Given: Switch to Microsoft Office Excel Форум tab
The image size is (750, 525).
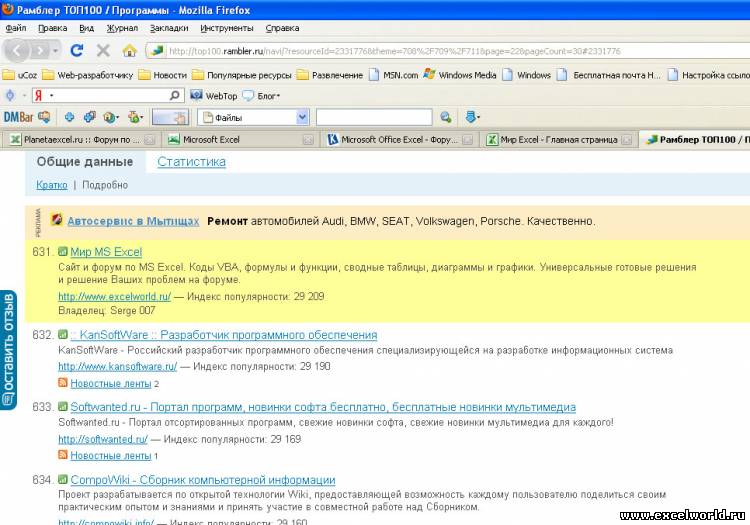Looking at the screenshot, I should pyautogui.click(x=399, y=140).
